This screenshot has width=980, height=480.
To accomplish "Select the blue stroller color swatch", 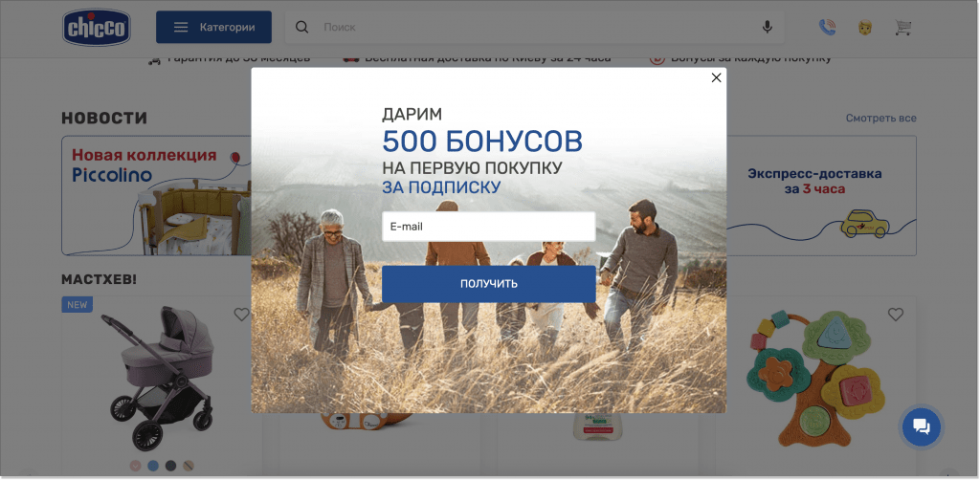I will click(x=152, y=466).
